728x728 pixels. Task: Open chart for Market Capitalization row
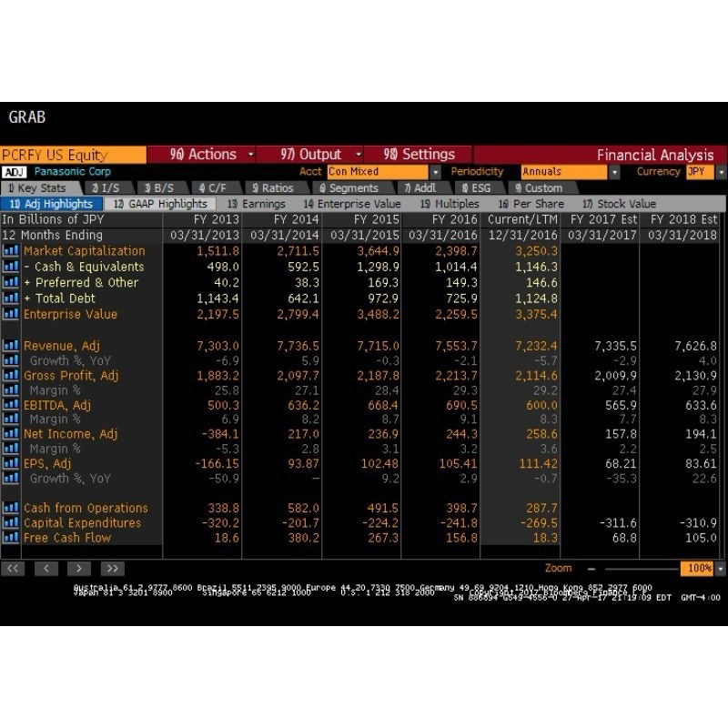(10, 250)
